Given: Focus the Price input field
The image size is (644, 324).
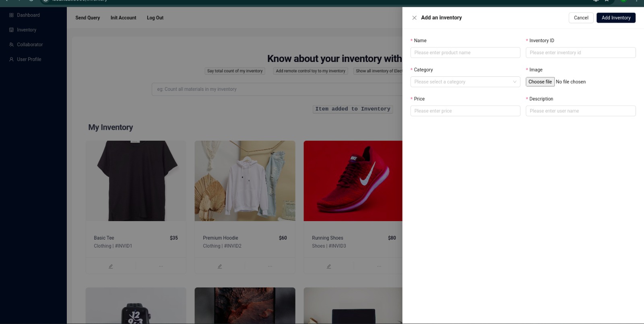Looking at the screenshot, I should [x=465, y=111].
